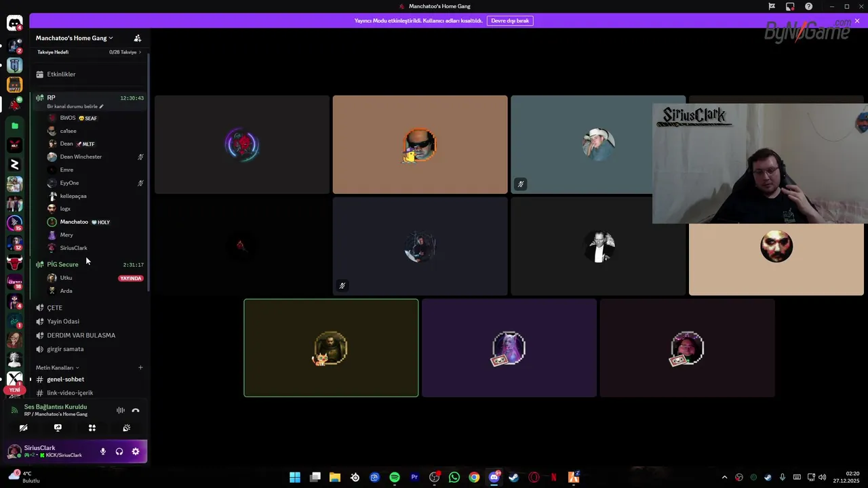Open the Chicago Bulls server icon
The height and width of the screenshot is (488, 868).
tap(14, 262)
